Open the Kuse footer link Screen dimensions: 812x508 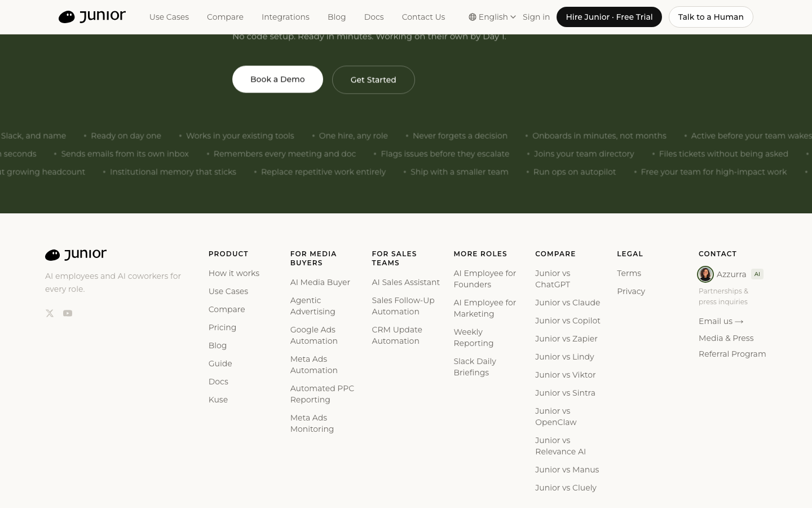(218, 400)
